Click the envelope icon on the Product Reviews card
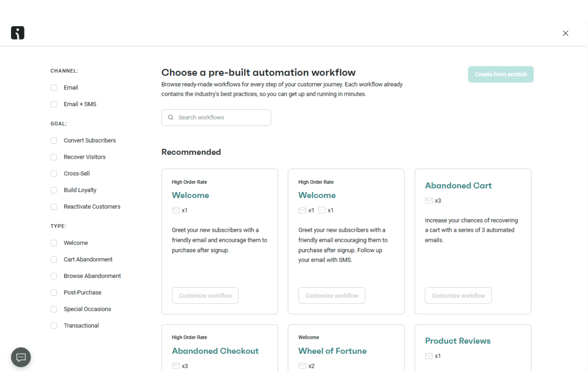Viewport: 588px width, 392px height. pos(429,356)
